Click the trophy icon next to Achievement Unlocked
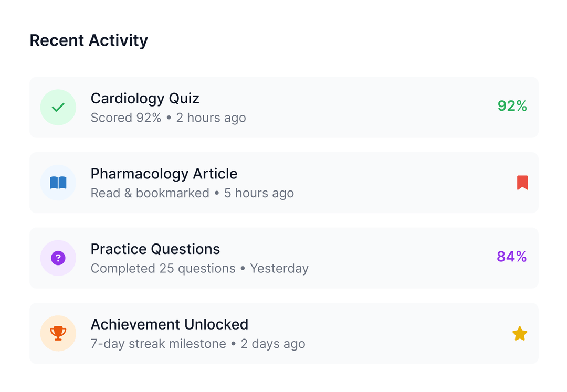567x392 pixels. pos(58,333)
